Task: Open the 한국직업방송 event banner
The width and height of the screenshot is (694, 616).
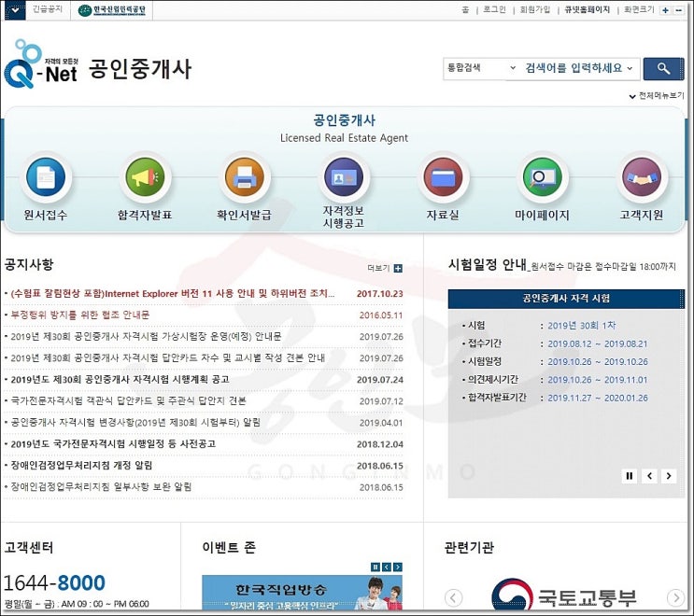Action: pos(302,593)
